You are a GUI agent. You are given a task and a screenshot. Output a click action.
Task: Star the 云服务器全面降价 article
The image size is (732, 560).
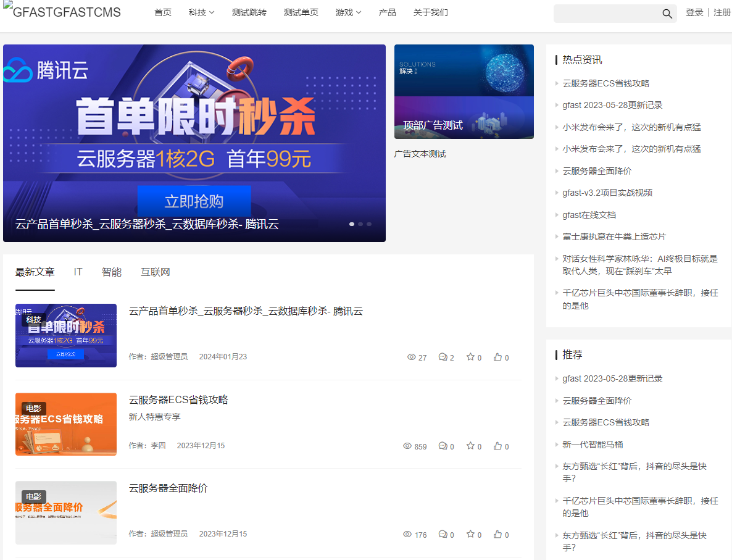point(470,534)
